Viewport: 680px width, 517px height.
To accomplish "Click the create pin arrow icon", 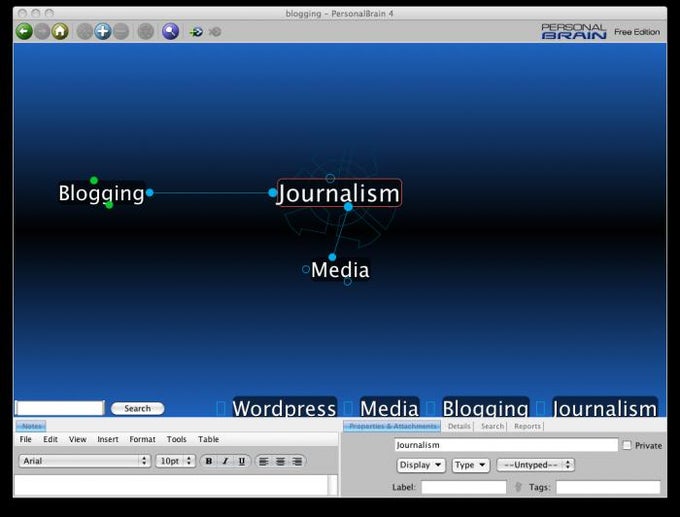I will [x=196, y=32].
